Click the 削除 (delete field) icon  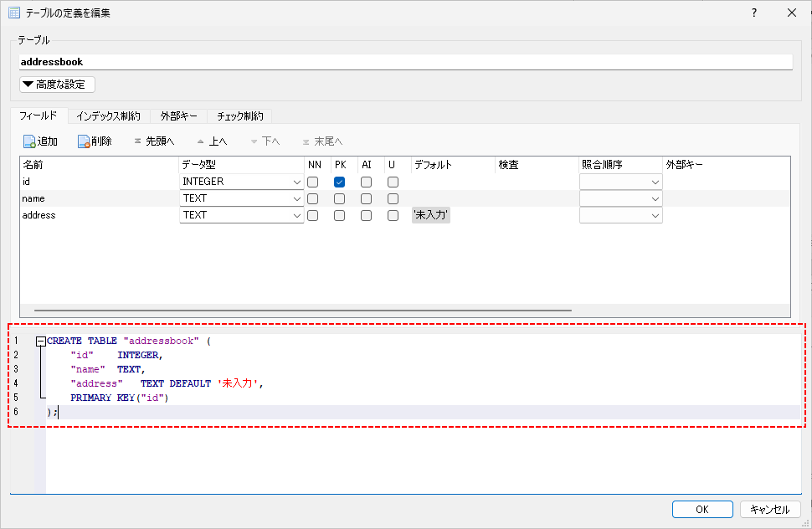(x=85, y=141)
